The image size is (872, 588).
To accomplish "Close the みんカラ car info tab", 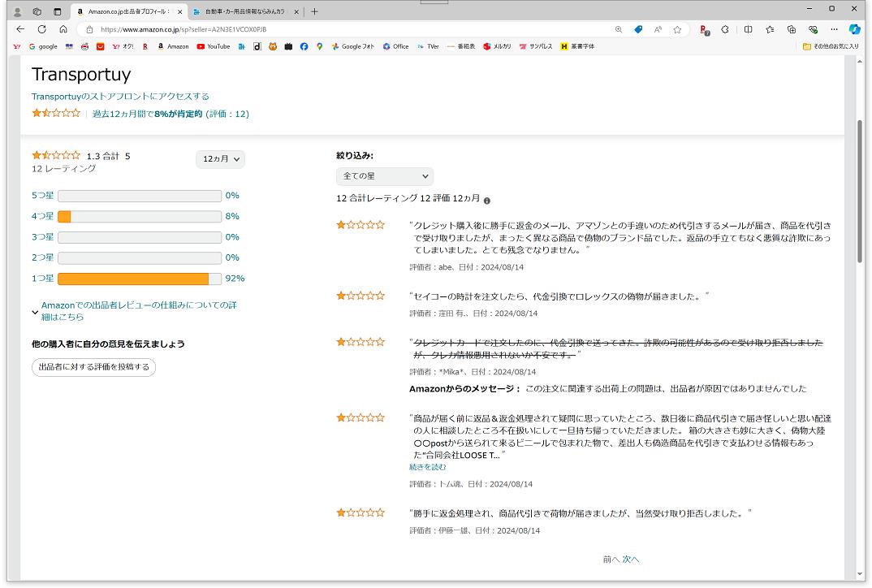I will click(296, 11).
